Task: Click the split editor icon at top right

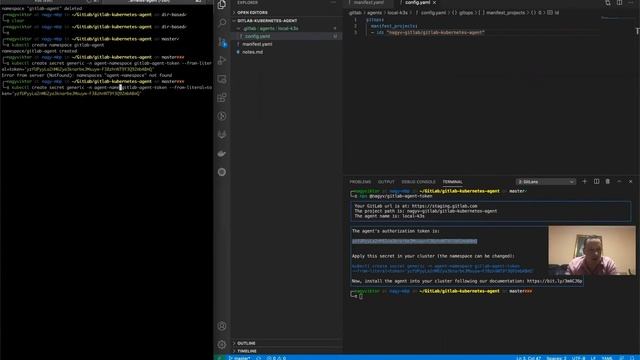Action: pyautogui.click(x=620, y=3)
